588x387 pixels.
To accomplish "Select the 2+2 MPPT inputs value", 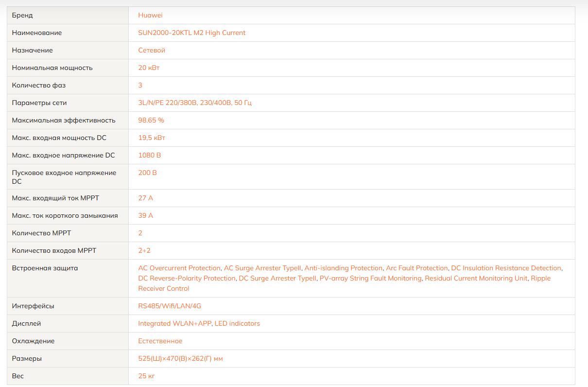I will 144,250.
